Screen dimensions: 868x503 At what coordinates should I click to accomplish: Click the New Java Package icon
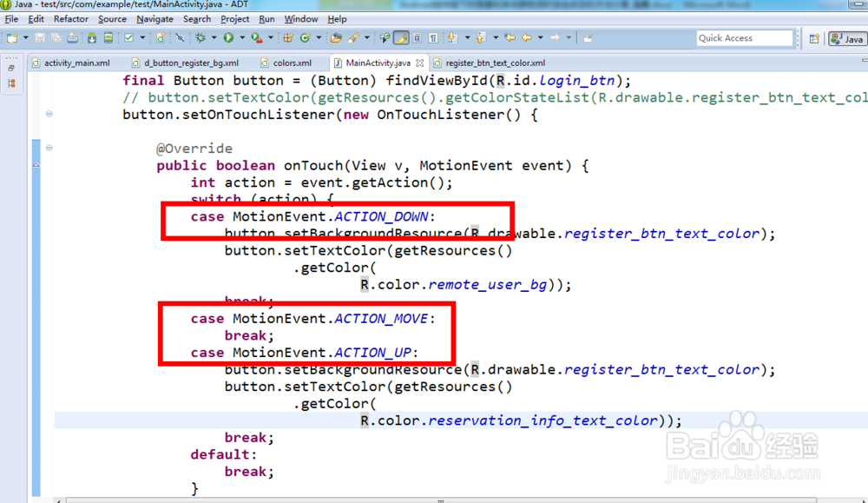[x=288, y=37]
